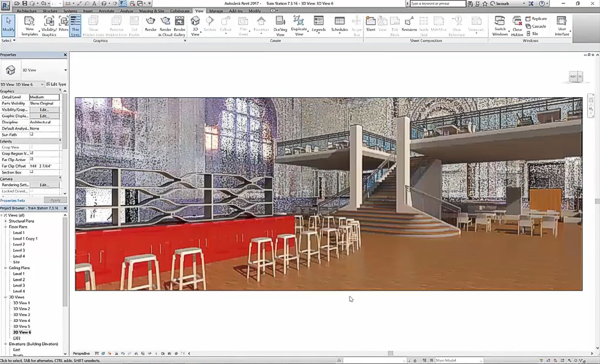Open the User Interface options
600x364 pixels.
[x=562, y=26]
